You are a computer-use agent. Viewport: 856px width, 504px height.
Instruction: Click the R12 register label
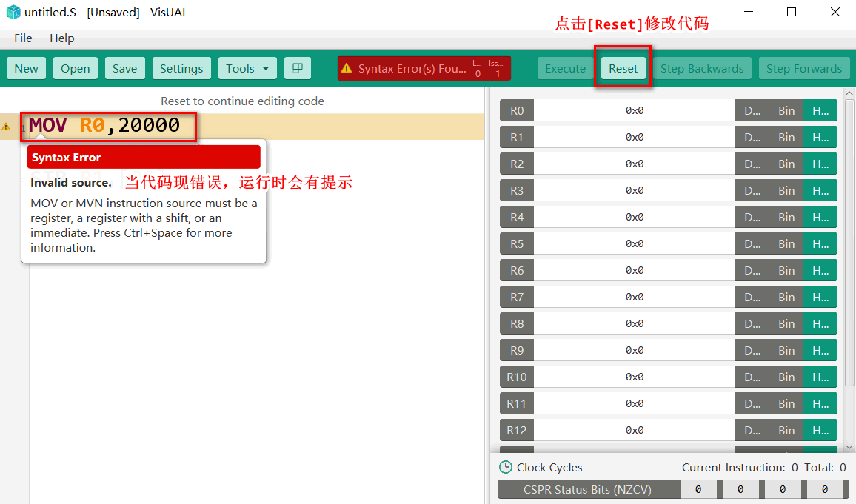516,431
